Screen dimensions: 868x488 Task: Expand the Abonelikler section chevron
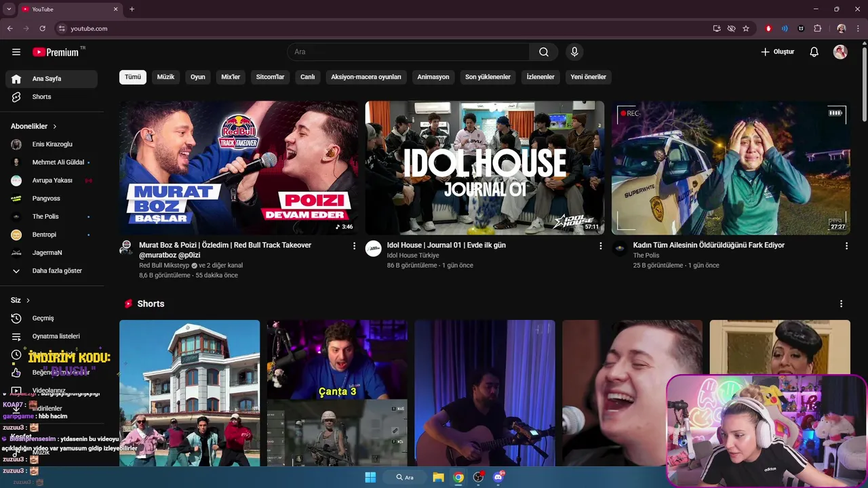pos(55,127)
